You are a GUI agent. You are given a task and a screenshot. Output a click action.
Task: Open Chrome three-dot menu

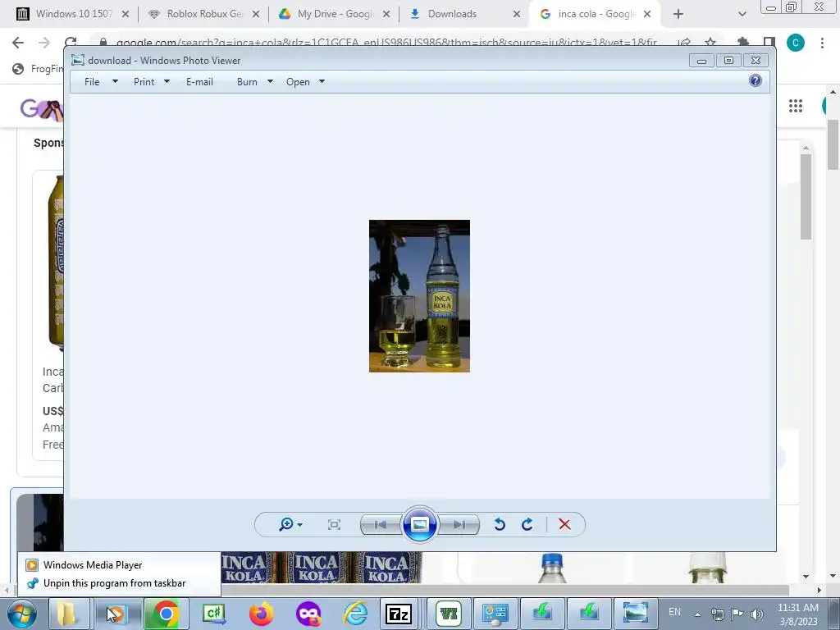822,43
